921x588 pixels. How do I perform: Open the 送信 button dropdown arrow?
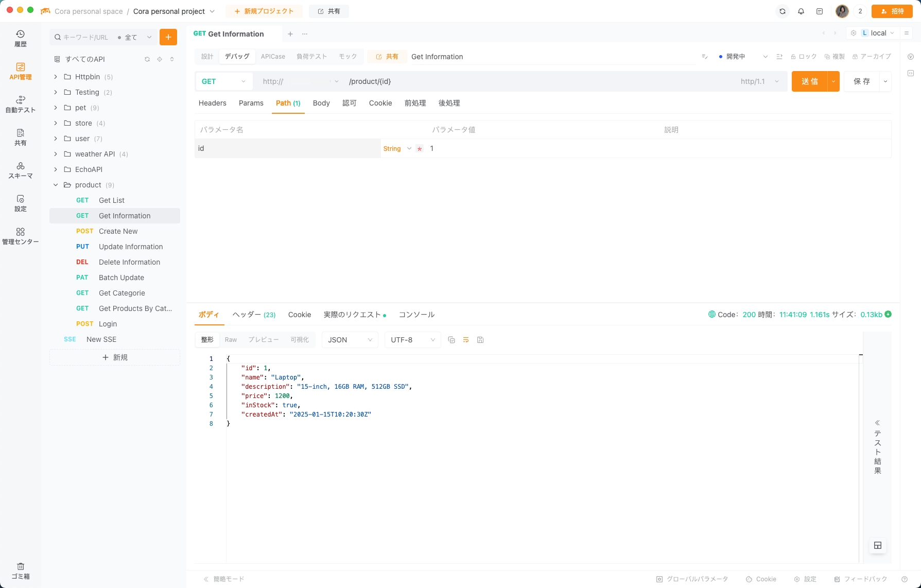[833, 81]
